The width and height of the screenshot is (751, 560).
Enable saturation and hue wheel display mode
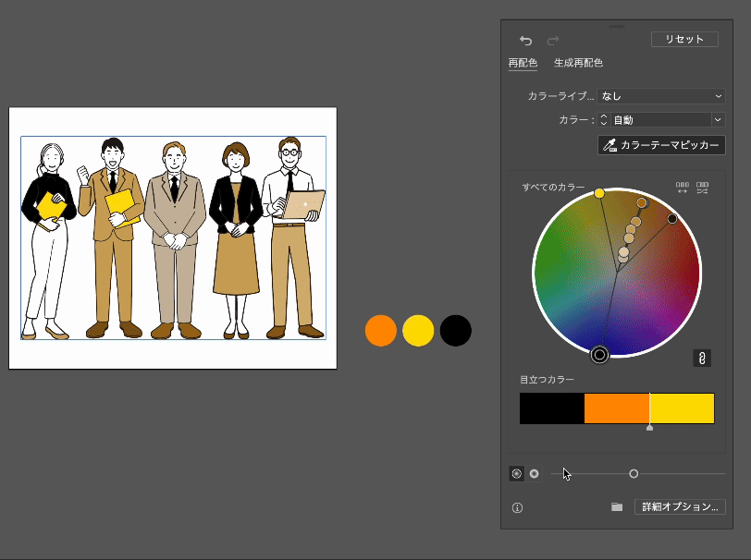[x=516, y=473]
